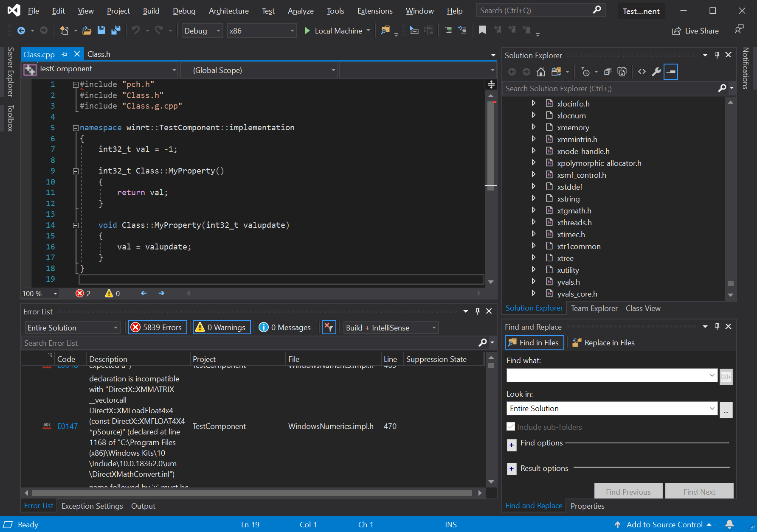Click the Save All toolbar icon

click(115, 31)
